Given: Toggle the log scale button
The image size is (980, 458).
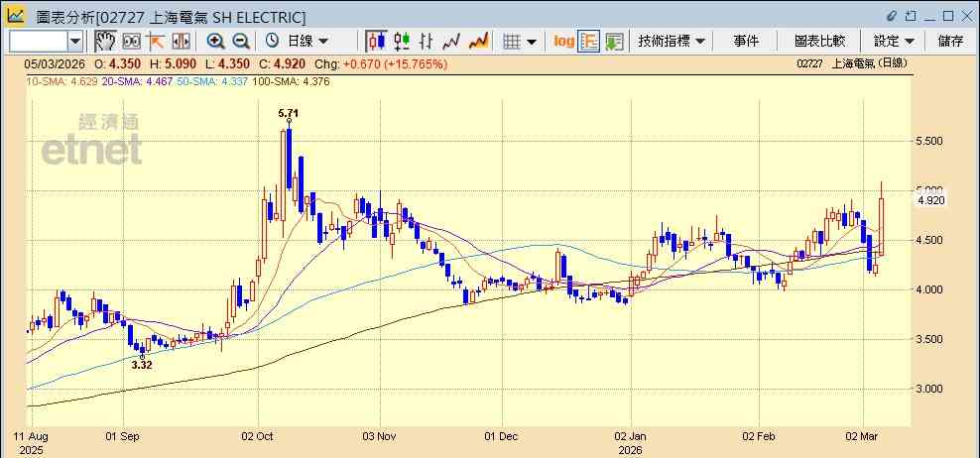Looking at the screenshot, I should (563, 42).
